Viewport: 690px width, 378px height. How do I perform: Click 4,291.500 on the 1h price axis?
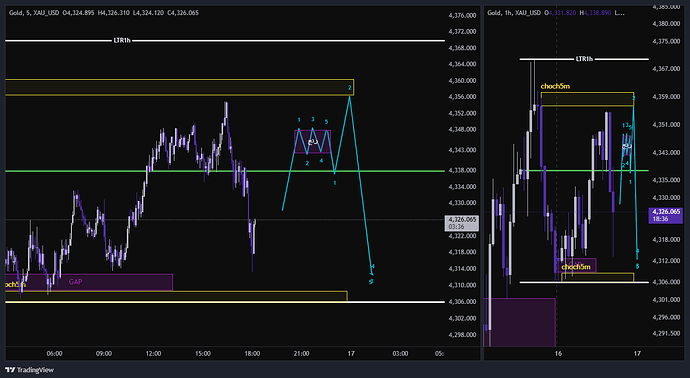pyautogui.click(x=666, y=333)
